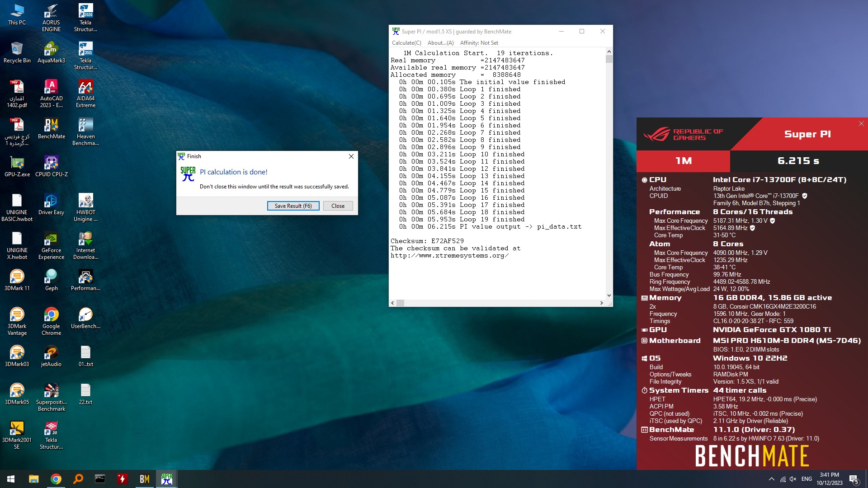The image size is (868, 488).
Task: Click Intel Core i7-13700F CPU name
Action: pos(779,180)
